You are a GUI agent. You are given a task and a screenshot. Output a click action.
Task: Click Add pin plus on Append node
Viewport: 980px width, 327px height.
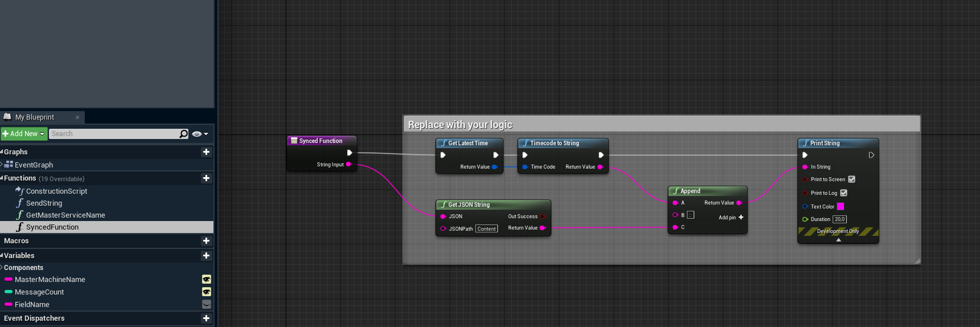click(x=740, y=218)
